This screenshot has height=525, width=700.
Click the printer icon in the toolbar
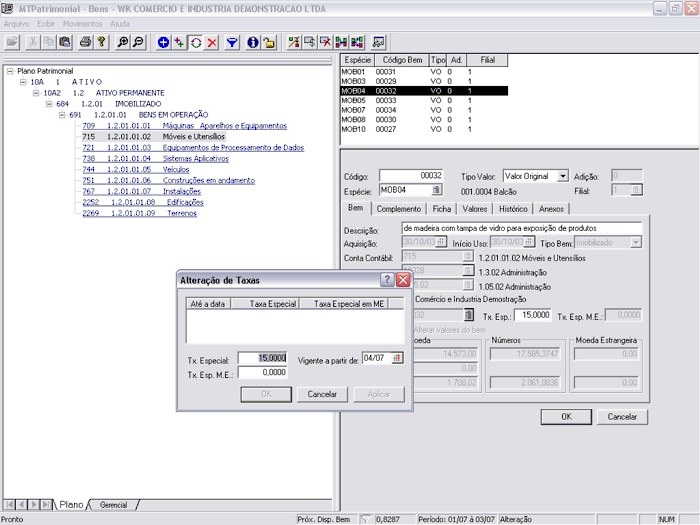(x=85, y=42)
